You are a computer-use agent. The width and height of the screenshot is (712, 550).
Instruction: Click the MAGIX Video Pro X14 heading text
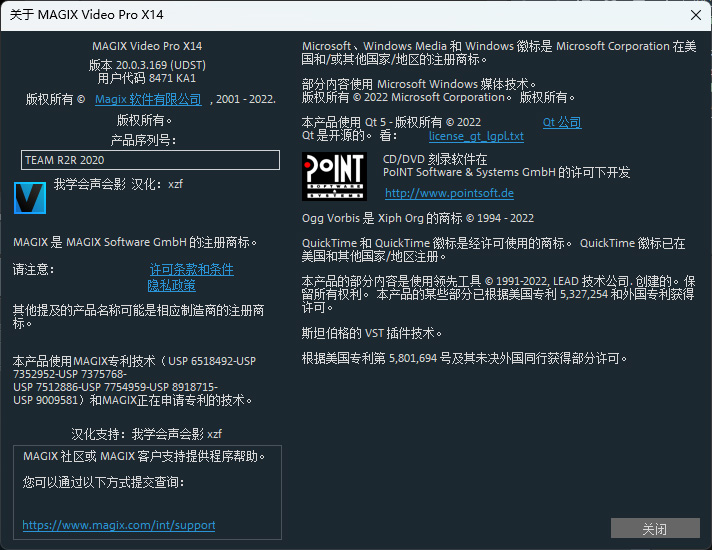point(147,46)
